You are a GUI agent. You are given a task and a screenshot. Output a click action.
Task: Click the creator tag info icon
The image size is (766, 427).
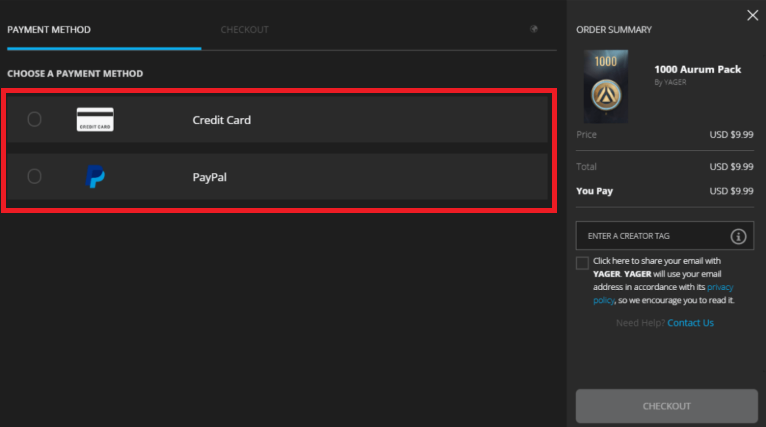tap(738, 237)
